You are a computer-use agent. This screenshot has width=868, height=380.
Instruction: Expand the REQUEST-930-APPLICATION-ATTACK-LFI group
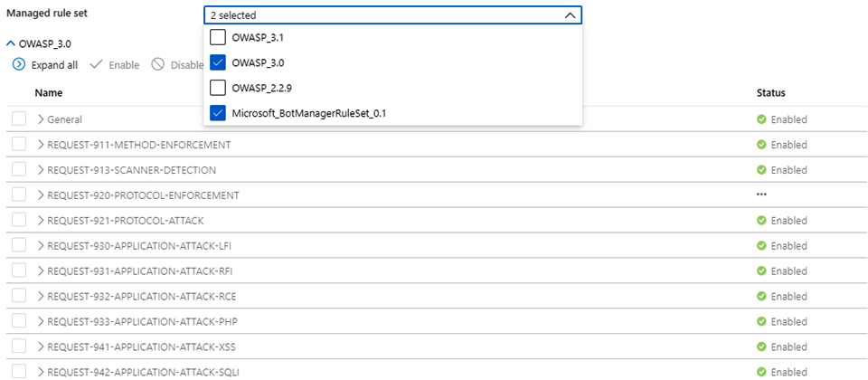(x=41, y=246)
